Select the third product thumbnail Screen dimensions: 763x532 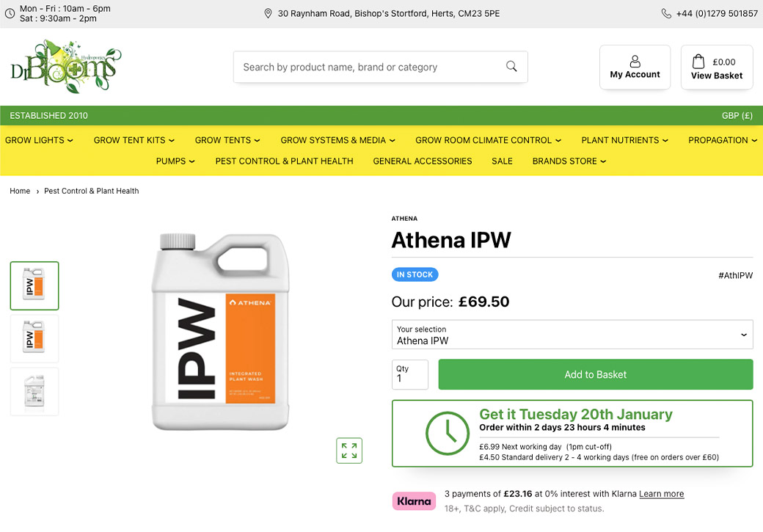pos(34,392)
